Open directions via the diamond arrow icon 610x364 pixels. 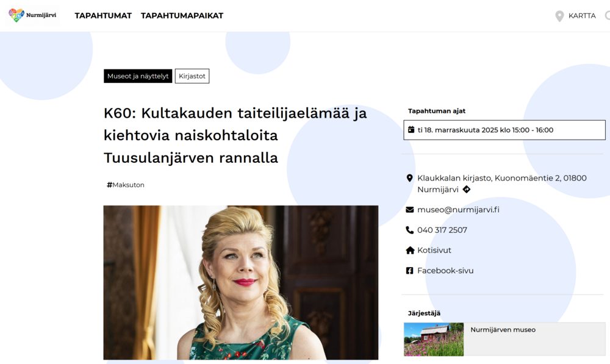467,190
